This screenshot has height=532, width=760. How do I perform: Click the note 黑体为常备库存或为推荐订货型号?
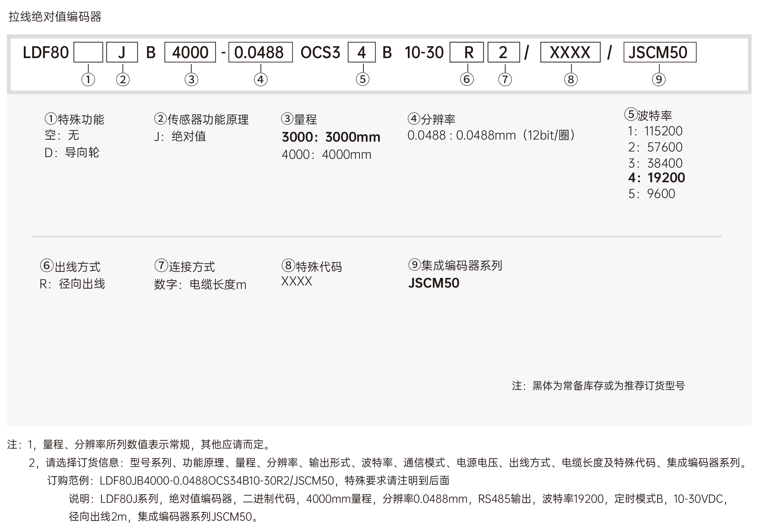point(598,386)
